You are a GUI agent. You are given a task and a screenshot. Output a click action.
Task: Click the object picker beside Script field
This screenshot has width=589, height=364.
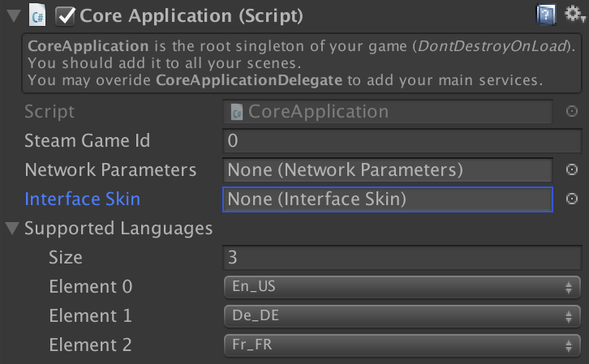[572, 111]
